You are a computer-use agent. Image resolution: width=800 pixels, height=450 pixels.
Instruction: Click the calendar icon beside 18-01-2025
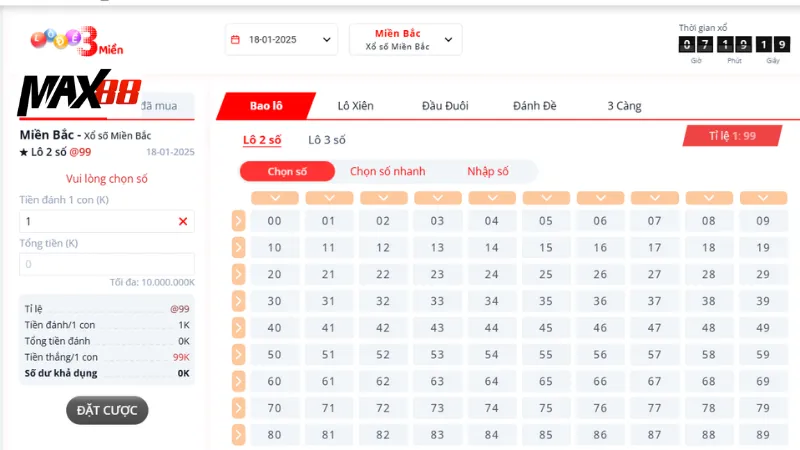click(x=235, y=39)
